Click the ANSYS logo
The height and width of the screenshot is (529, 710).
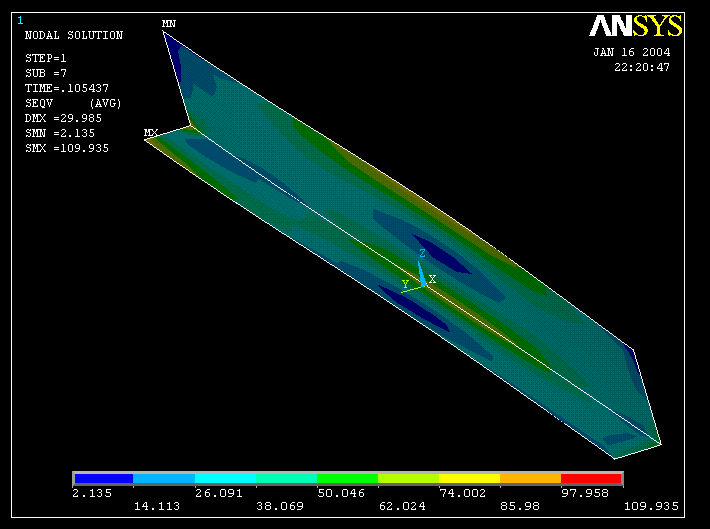coord(635,26)
